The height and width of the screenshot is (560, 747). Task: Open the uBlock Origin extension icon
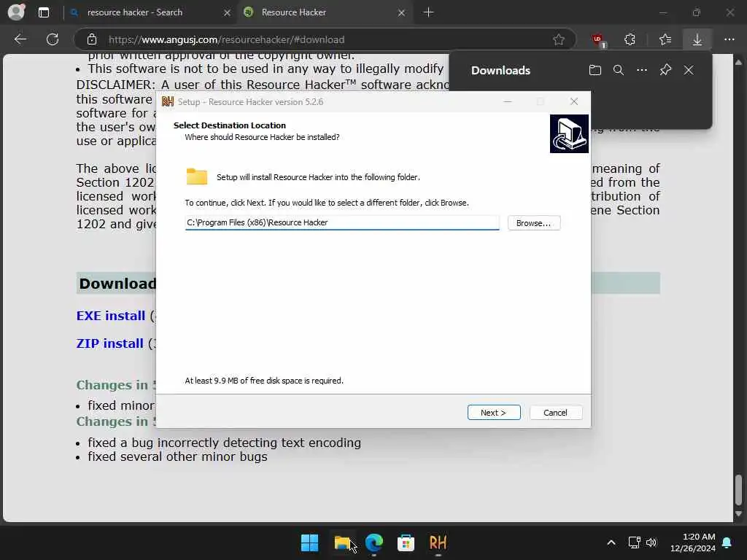598,40
